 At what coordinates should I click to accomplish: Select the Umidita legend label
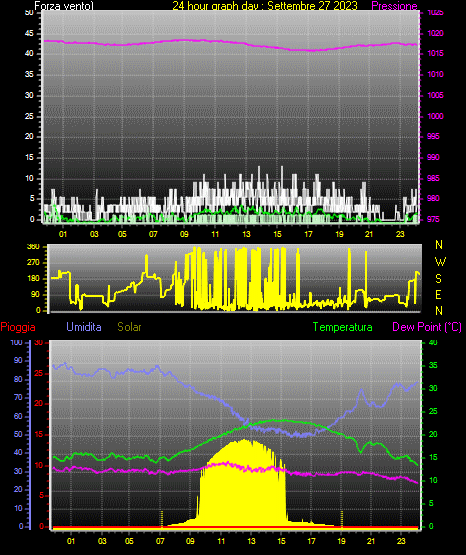[84, 327]
